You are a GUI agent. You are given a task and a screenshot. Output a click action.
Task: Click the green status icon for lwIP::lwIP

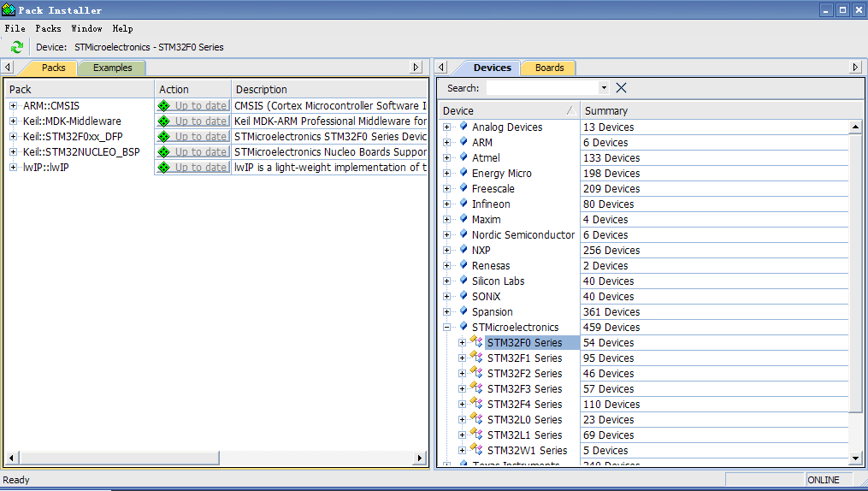point(164,167)
